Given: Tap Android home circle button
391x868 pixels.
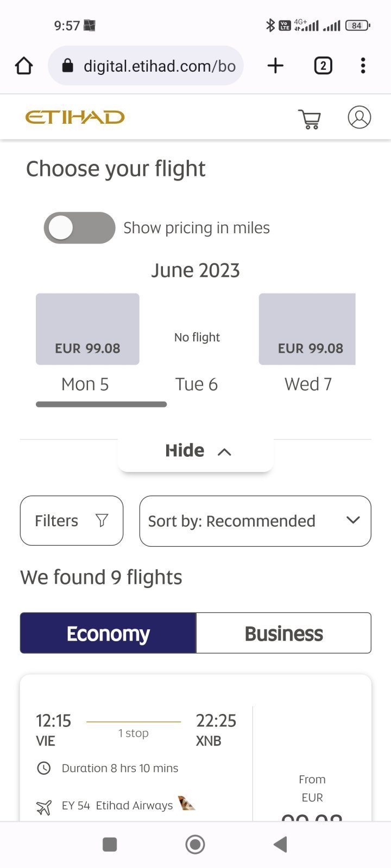Looking at the screenshot, I should tap(195, 844).
